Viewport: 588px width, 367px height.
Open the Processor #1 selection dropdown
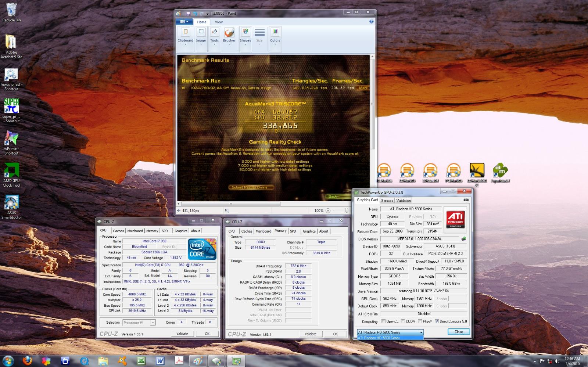coord(139,323)
